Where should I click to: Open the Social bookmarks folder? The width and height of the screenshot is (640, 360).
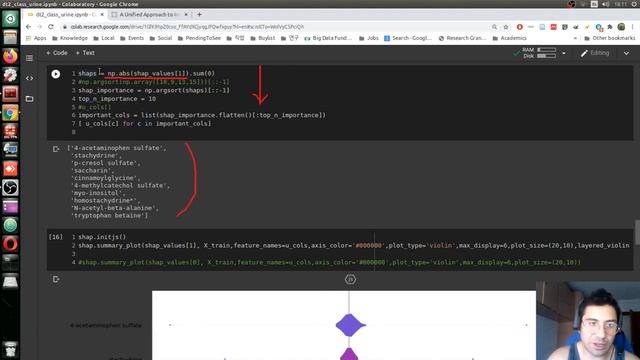coord(161,38)
